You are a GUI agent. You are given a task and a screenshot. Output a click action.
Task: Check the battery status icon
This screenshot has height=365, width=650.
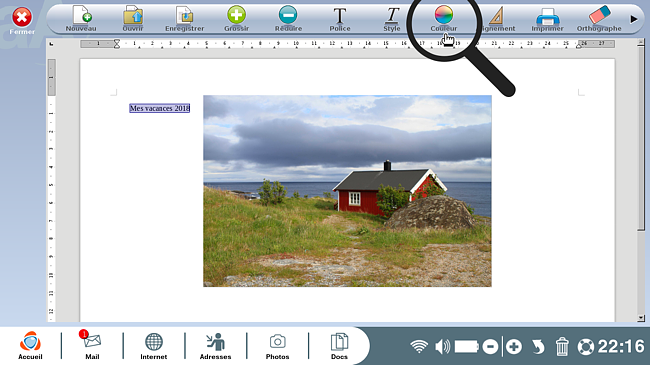pos(467,346)
